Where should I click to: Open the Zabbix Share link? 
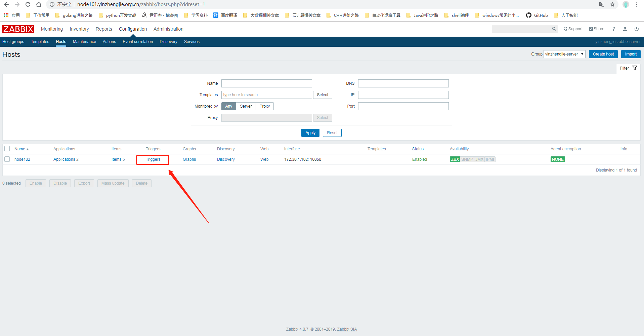pyautogui.click(x=597, y=29)
